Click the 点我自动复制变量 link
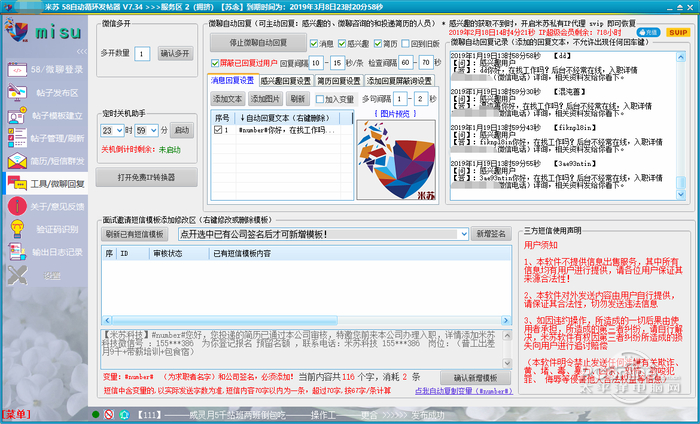The height and width of the screenshot is (424, 700). click(464, 391)
